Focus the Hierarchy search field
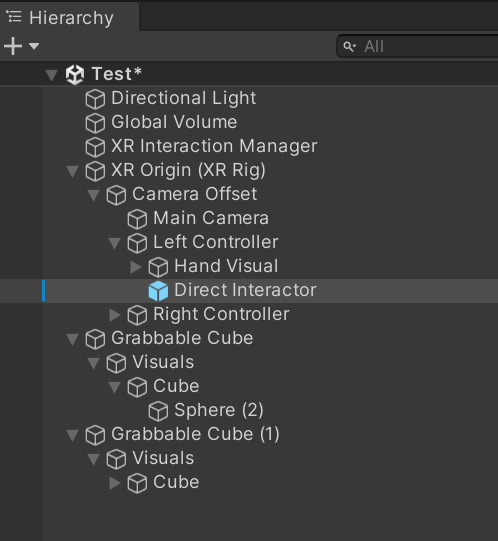 pos(418,46)
